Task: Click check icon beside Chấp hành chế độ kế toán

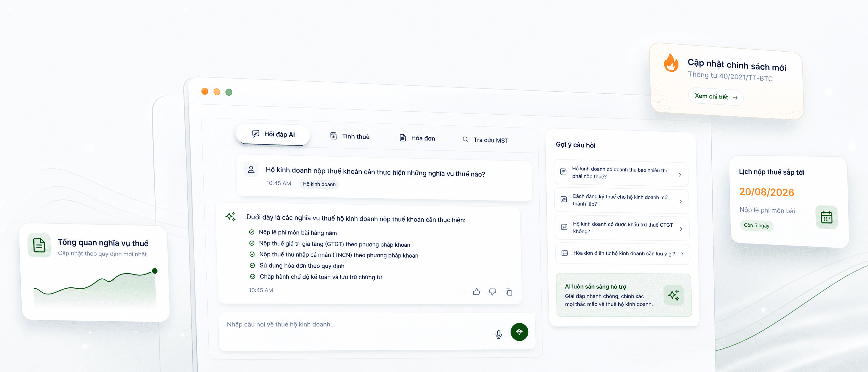Action: pos(253,276)
